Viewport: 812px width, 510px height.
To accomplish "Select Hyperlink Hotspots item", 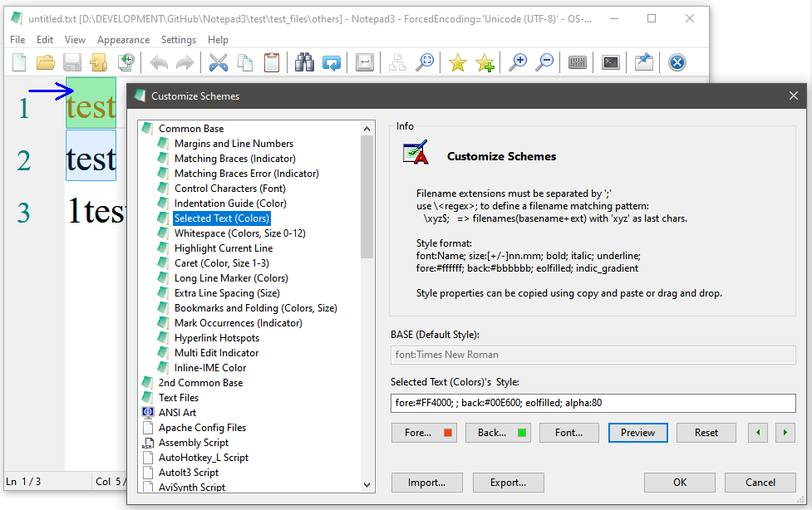I will click(x=216, y=338).
